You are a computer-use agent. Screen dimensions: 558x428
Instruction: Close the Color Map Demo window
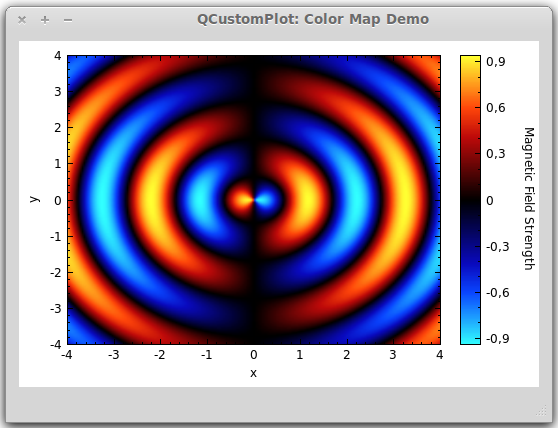pos(22,20)
